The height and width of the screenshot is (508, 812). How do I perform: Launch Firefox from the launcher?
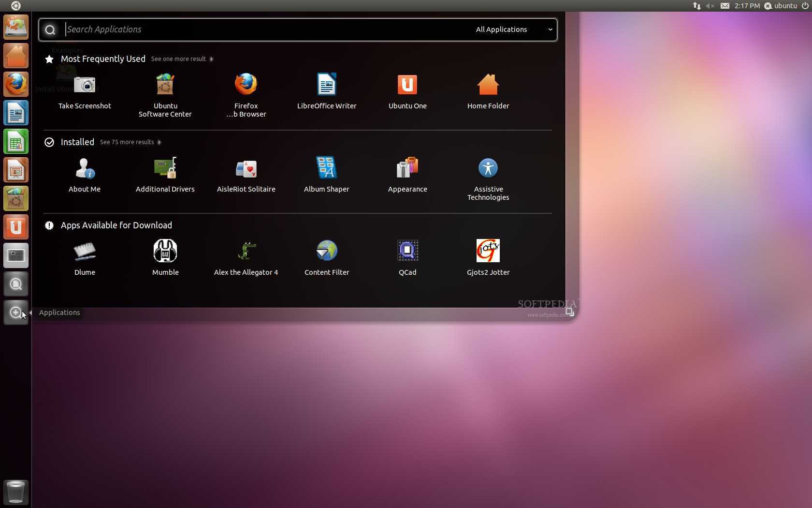[x=16, y=84]
